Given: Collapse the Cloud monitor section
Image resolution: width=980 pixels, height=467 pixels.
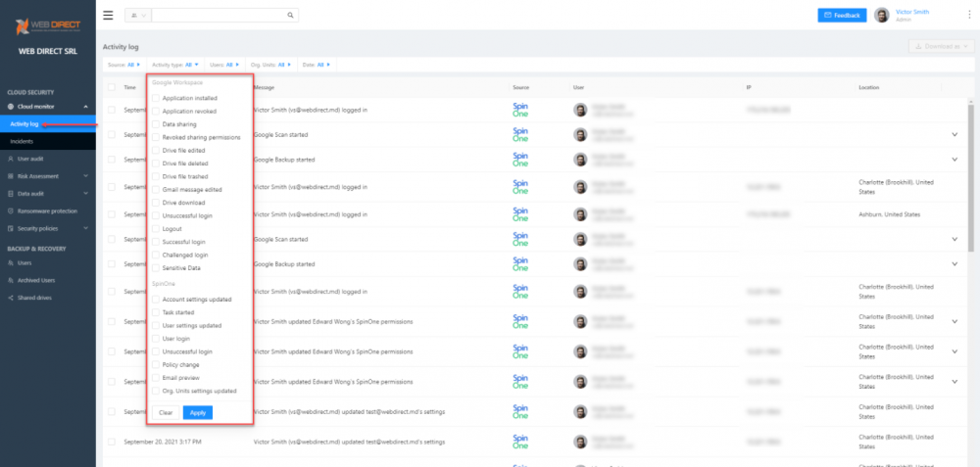Looking at the screenshot, I should pos(85,107).
